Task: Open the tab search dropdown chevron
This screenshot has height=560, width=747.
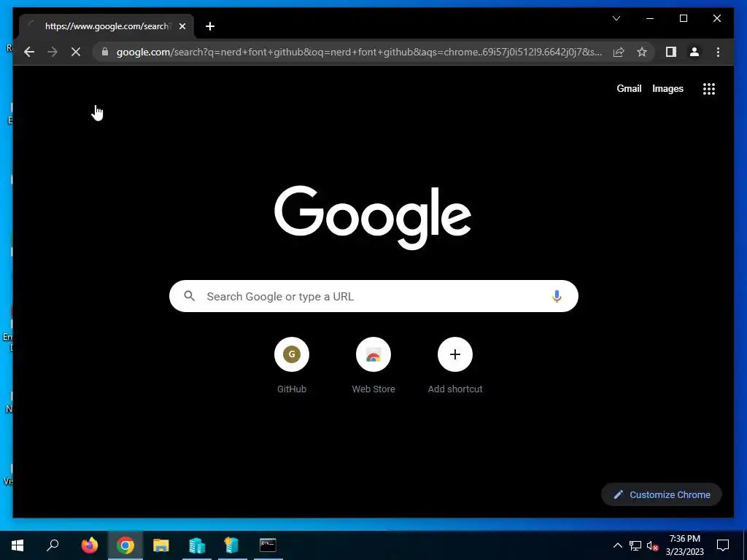Action: tap(616, 18)
